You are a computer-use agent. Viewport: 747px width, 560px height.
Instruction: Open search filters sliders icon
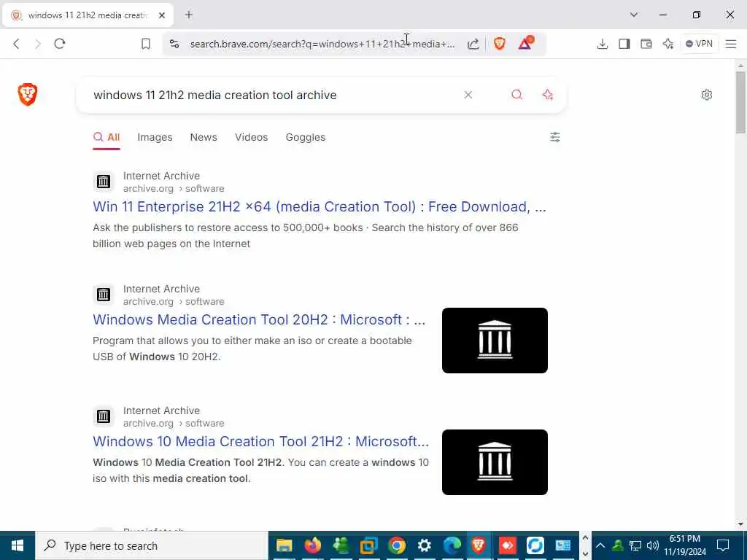coord(555,137)
